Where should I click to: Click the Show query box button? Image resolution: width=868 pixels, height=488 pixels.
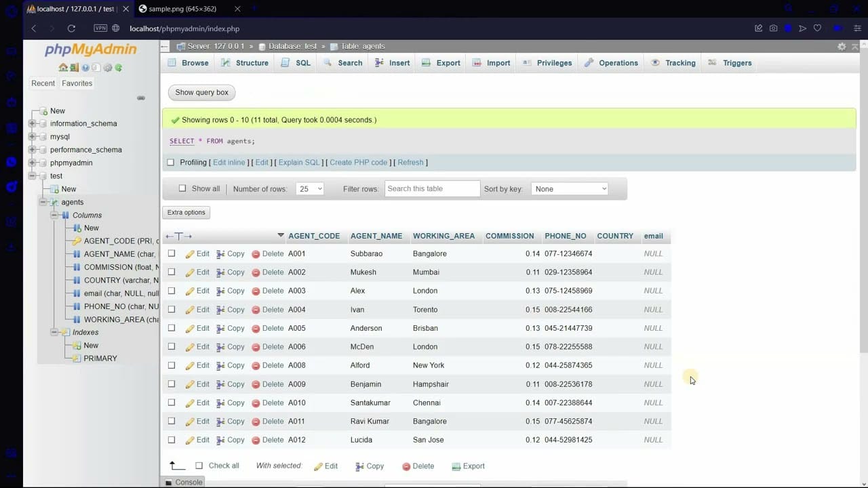pyautogui.click(x=201, y=92)
